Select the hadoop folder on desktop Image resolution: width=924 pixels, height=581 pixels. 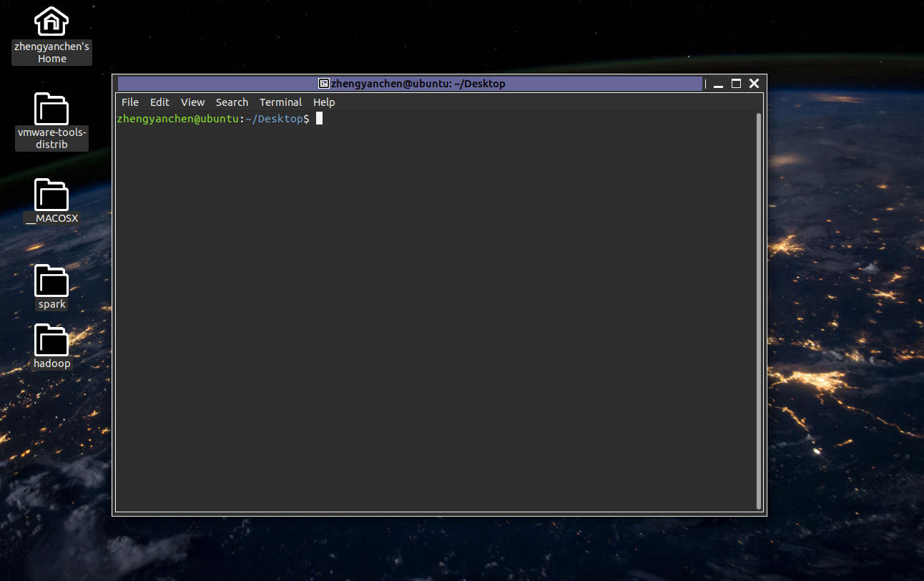tap(51, 341)
